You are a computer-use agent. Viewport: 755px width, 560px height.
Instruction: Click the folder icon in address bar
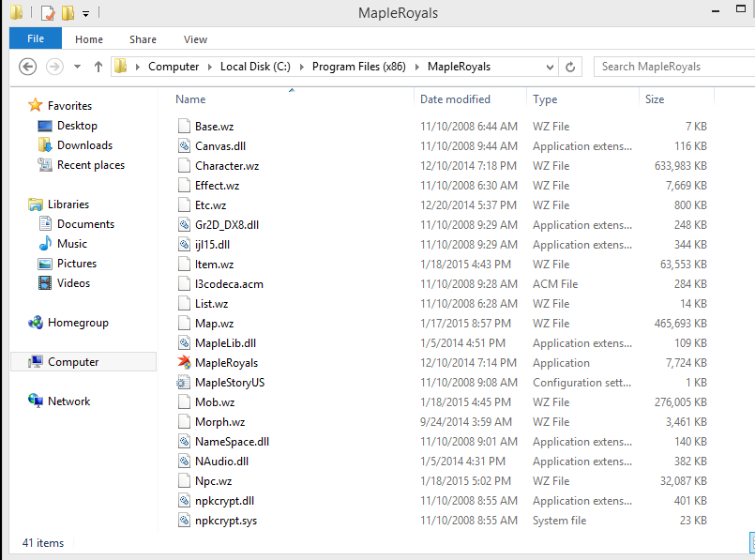120,66
